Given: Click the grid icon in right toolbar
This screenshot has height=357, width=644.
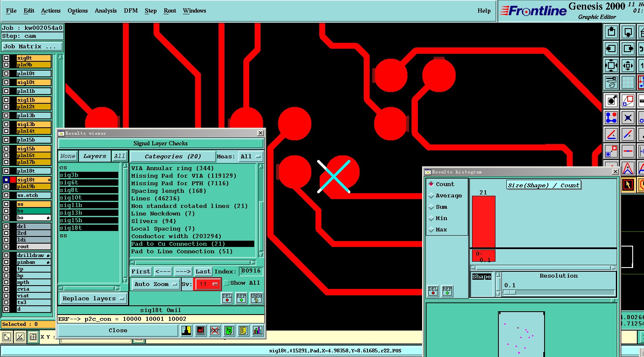Looking at the screenshot, I should [x=628, y=83].
